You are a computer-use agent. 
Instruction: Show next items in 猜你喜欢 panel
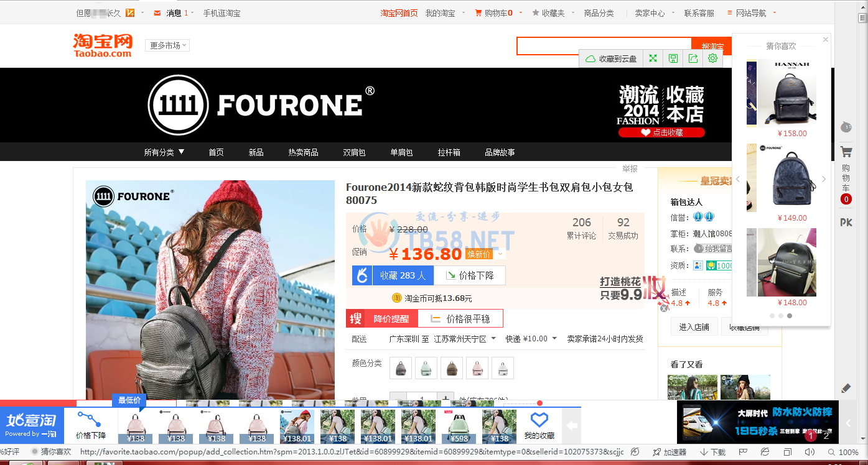pyautogui.click(x=824, y=179)
